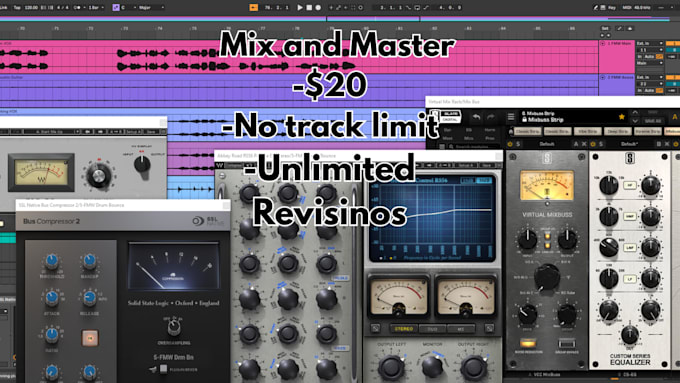The width and height of the screenshot is (680, 383).
Task: Click the 120.00 tempo field
Action: coord(31,7)
